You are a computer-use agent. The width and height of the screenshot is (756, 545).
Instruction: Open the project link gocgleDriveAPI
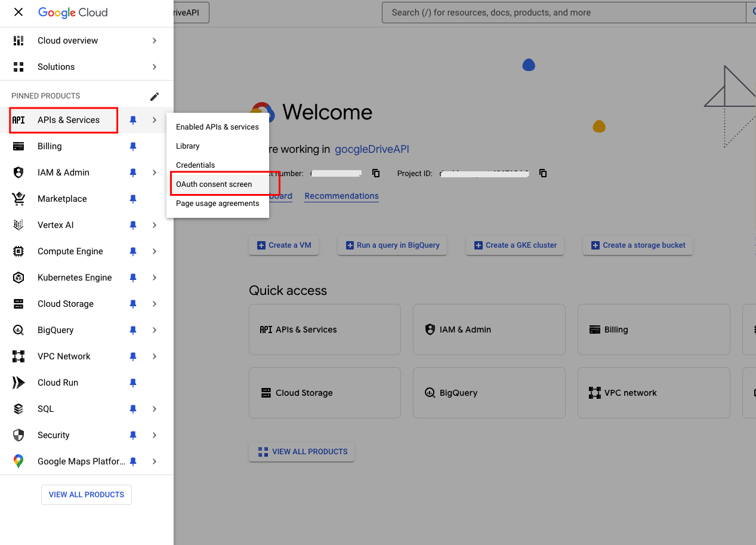click(x=372, y=149)
